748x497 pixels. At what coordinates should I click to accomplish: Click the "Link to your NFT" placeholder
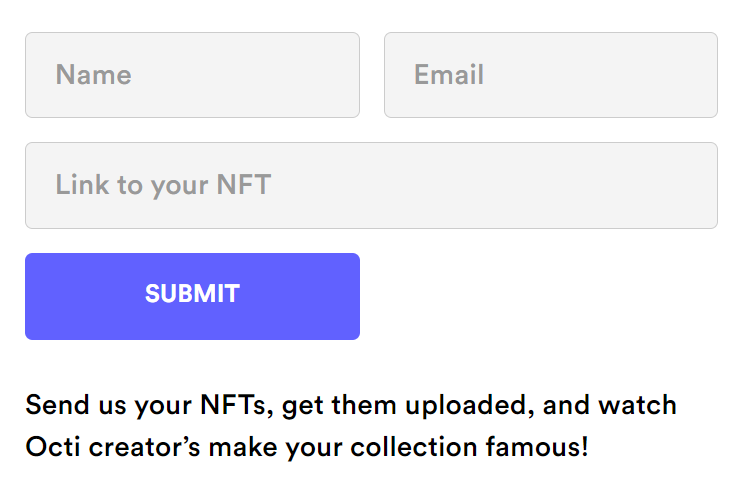click(x=163, y=185)
